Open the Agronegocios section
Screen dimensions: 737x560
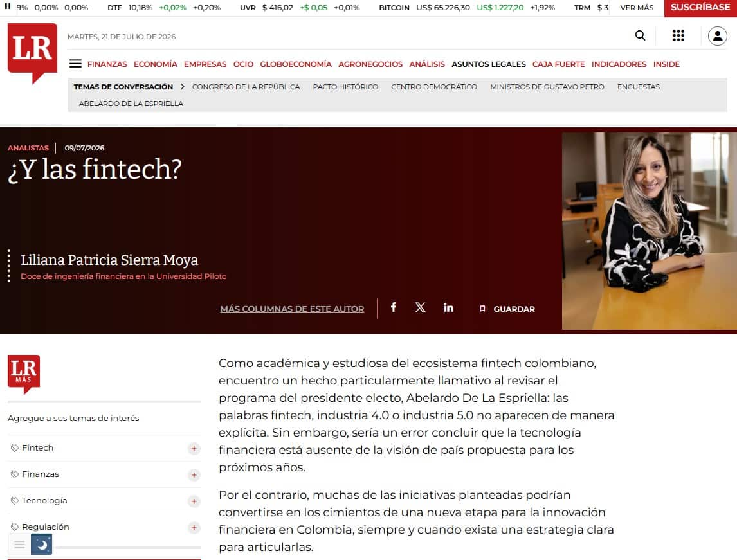pos(370,64)
